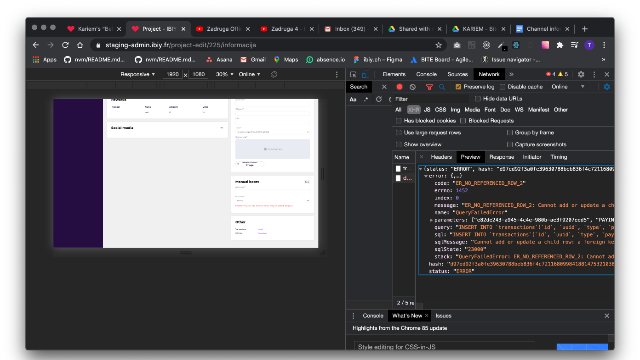The width and height of the screenshot is (640, 360).
Task: Open the Initiator tab of the request
Action: (532, 157)
